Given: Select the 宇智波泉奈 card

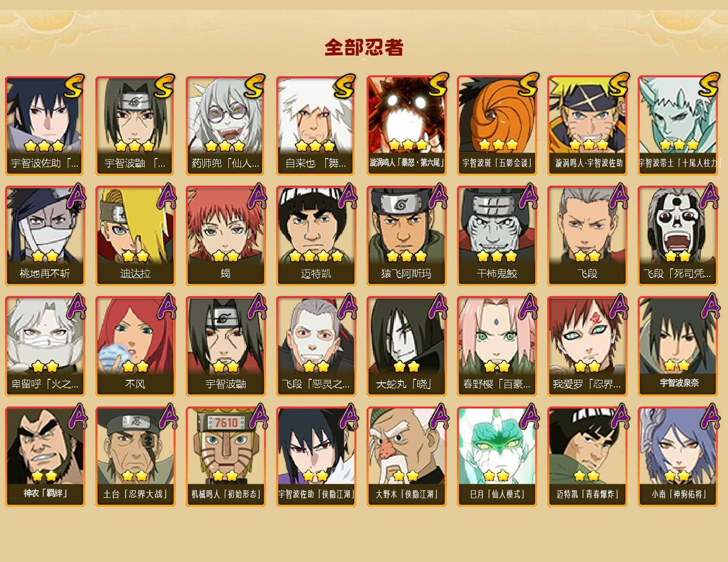Looking at the screenshot, I should tap(678, 346).
